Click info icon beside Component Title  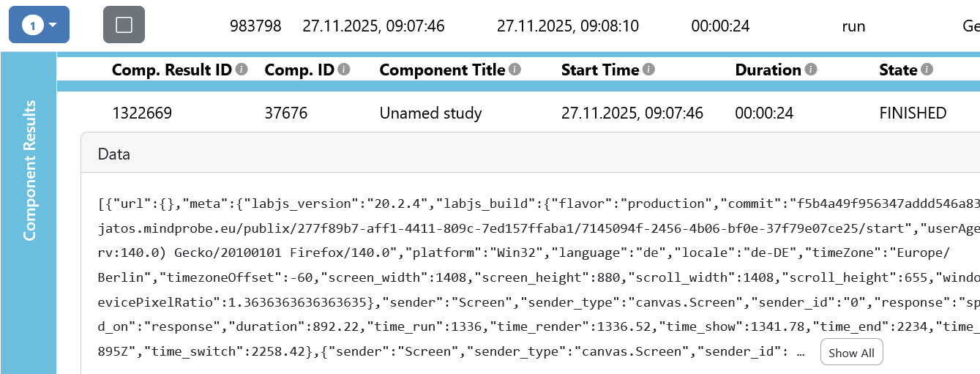click(515, 70)
